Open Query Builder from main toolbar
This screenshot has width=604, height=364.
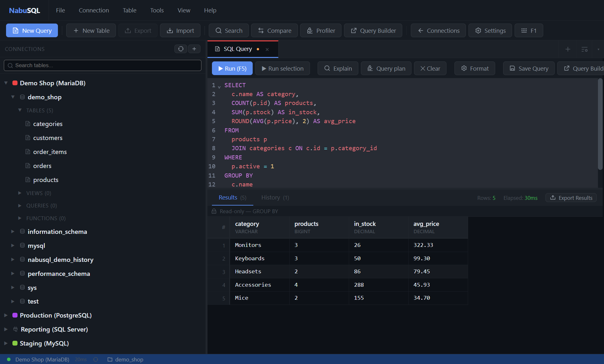pos(373,31)
